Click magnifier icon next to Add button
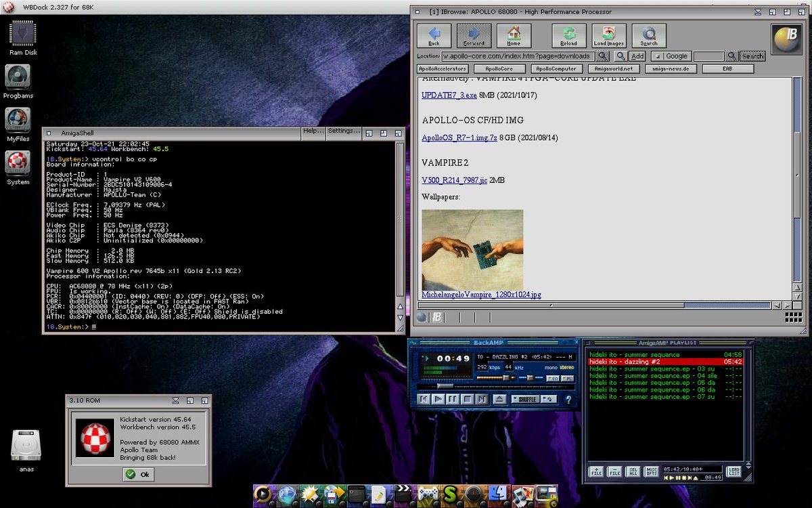This screenshot has width=812, height=508. pos(621,56)
